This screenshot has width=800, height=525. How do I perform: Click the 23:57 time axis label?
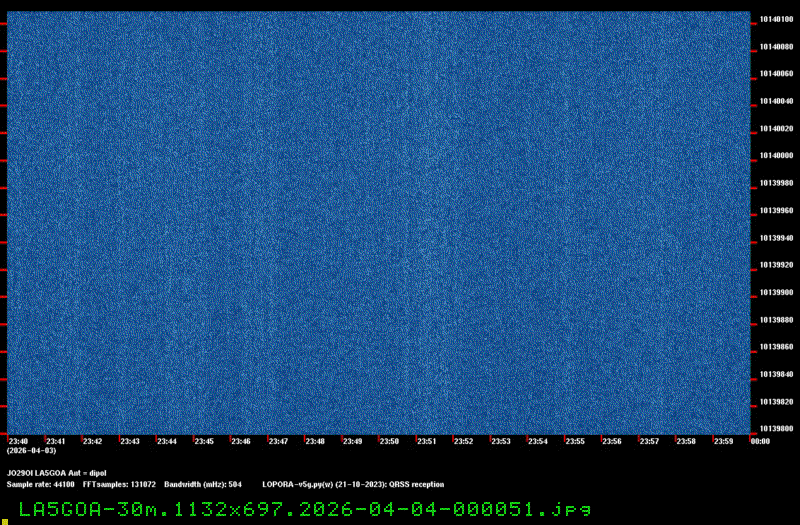(649, 441)
